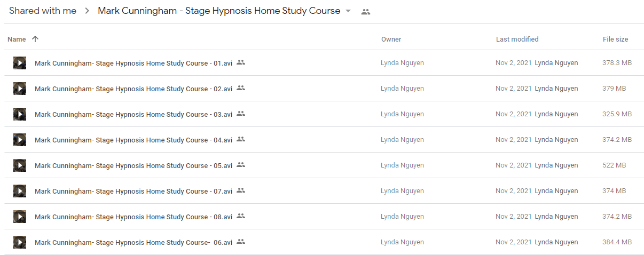Click the Last modified column header

517,39
